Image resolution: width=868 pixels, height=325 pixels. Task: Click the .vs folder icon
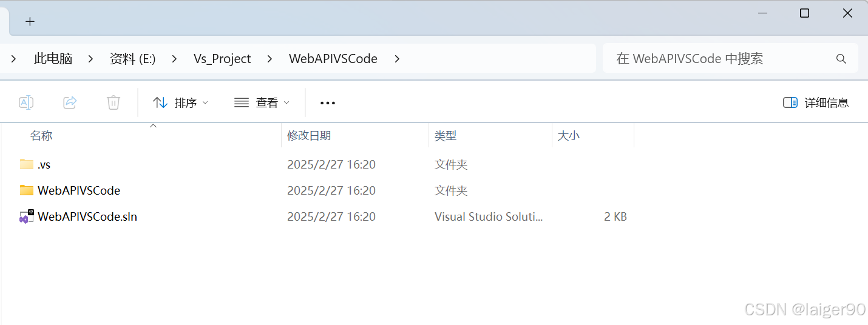click(x=26, y=164)
